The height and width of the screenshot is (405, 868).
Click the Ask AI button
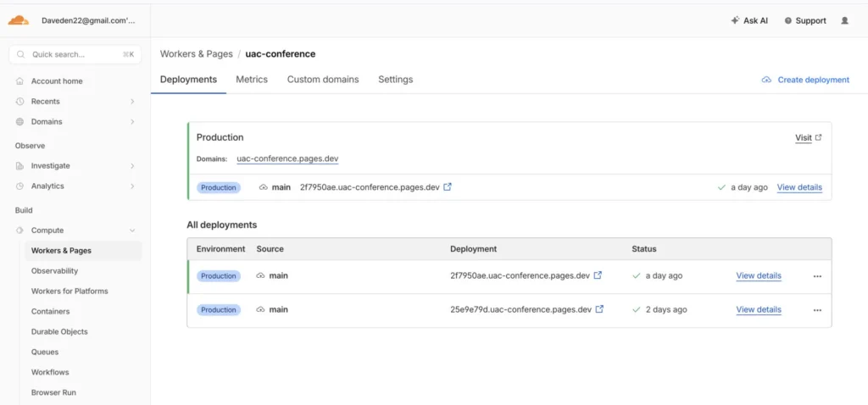click(x=749, y=20)
